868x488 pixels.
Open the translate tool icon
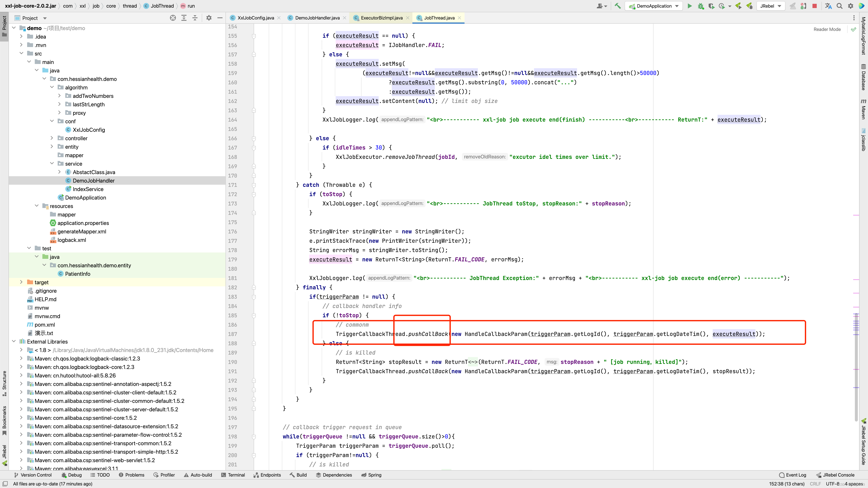(x=828, y=6)
